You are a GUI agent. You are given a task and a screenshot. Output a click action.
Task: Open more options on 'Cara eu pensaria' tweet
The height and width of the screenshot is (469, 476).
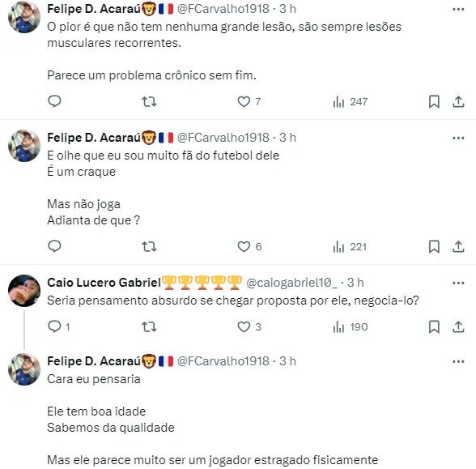[458, 361]
